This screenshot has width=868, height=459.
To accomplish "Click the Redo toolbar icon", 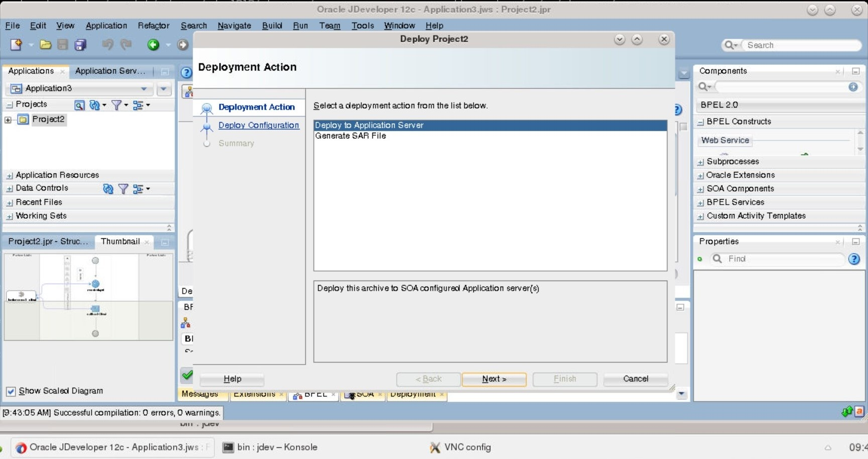I will point(126,45).
